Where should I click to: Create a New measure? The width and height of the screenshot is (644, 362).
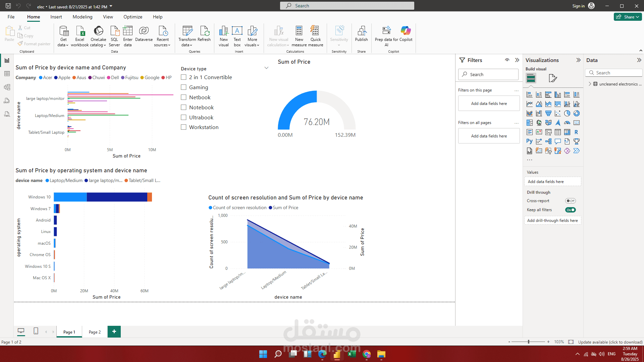pos(299,36)
